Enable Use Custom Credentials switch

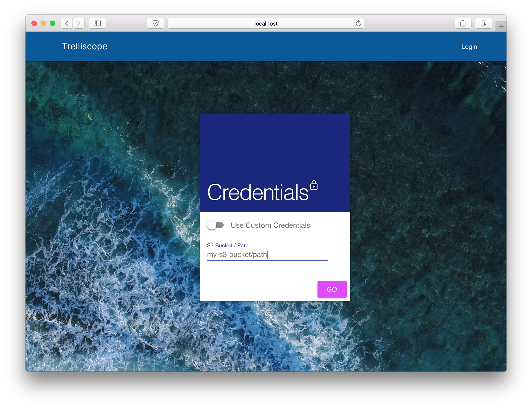point(215,225)
